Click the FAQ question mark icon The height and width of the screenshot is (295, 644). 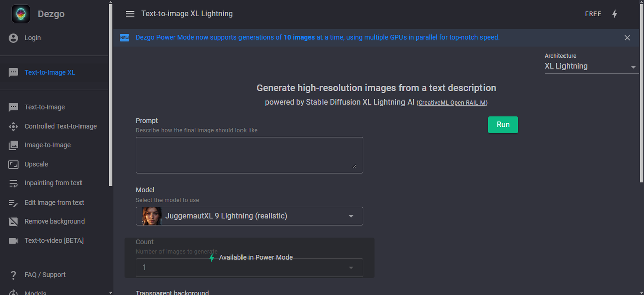pyautogui.click(x=13, y=275)
